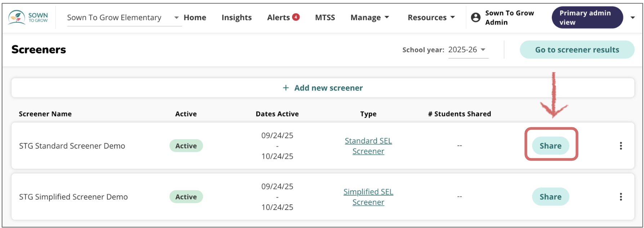Click the plus icon to add screener
This screenshot has height=228, width=644.
[x=286, y=88]
